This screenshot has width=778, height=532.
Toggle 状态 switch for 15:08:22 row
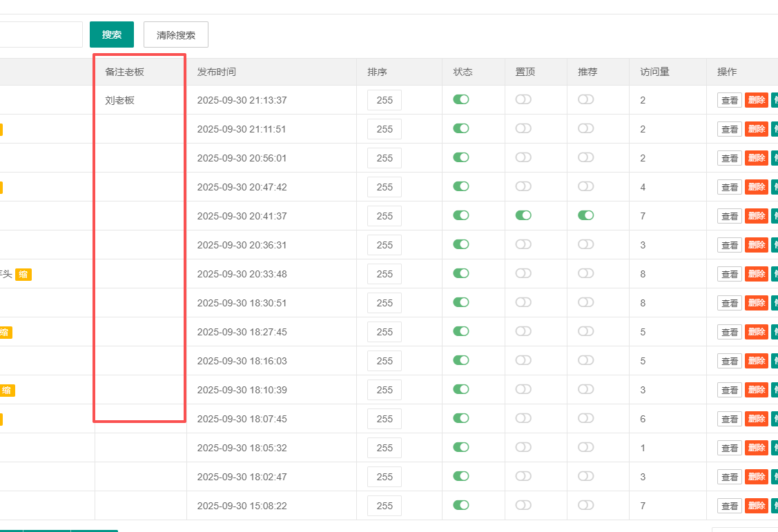(x=460, y=505)
